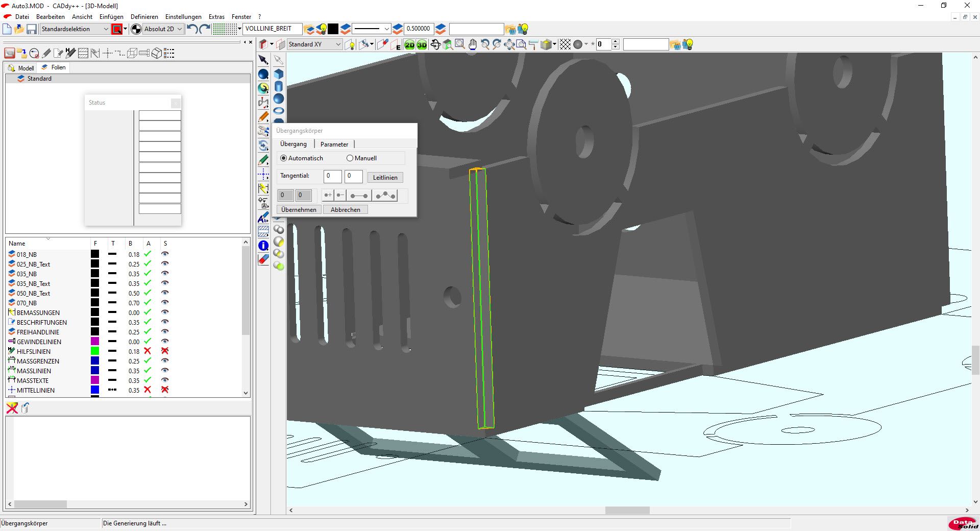980x531 pixels.
Task: Toggle visibility eye for HILFSLINIEN layer
Action: coord(165,351)
